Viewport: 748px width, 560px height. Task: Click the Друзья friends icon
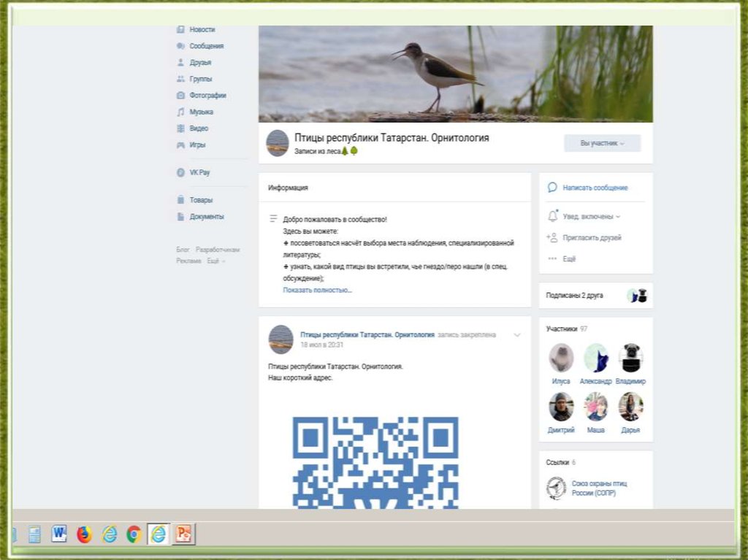(x=180, y=63)
